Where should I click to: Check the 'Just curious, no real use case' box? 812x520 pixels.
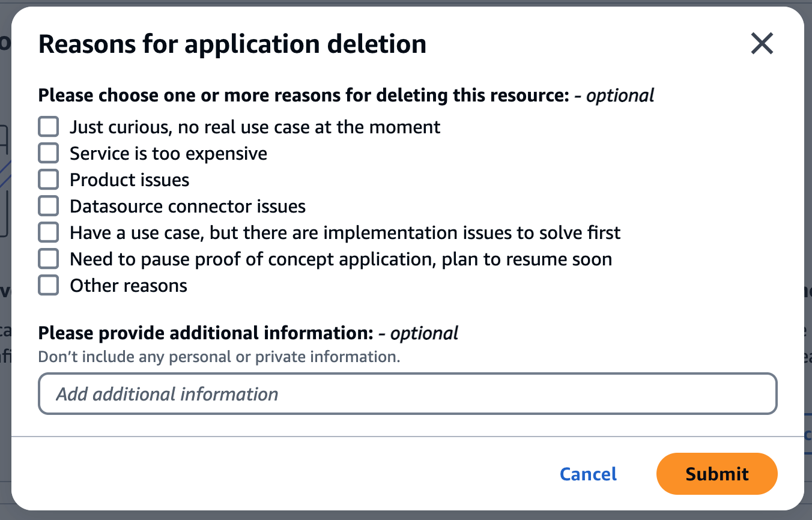pos(49,127)
